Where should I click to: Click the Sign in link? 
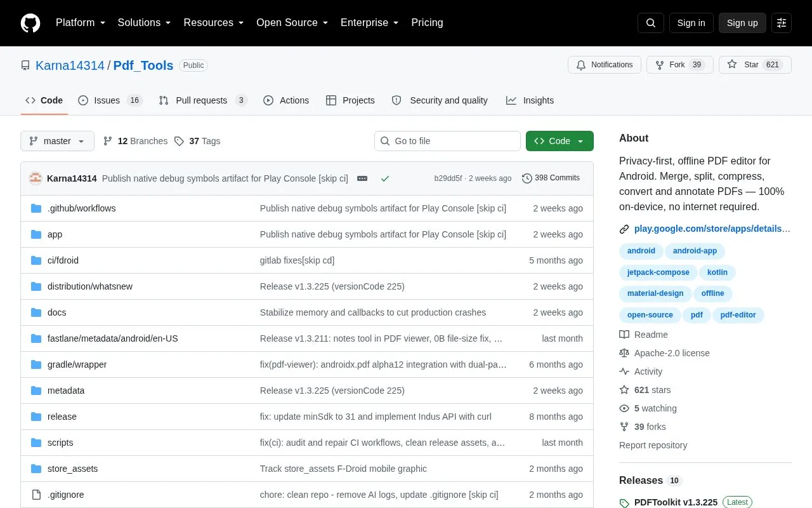point(691,23)
